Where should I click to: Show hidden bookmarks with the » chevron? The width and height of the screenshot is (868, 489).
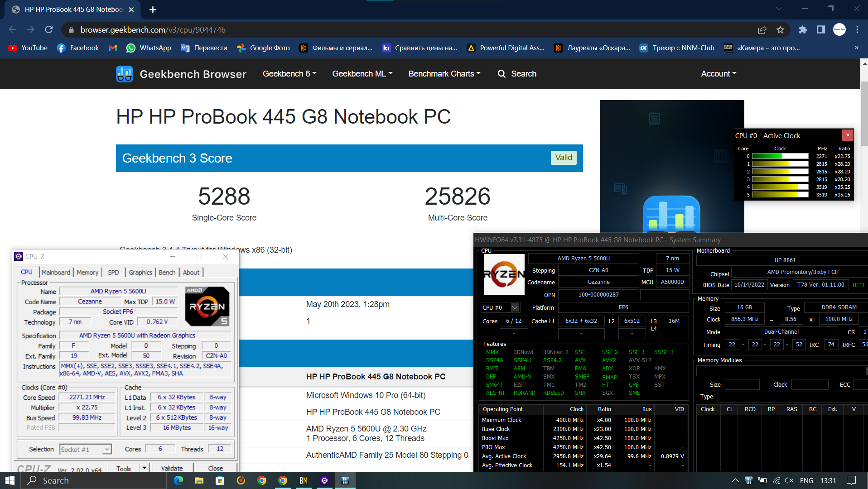coord(856,48)
